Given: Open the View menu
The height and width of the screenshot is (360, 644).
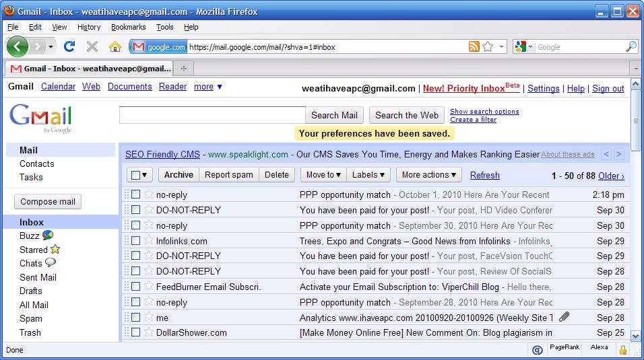Looking at the screenshot, I should coord(59,27).
